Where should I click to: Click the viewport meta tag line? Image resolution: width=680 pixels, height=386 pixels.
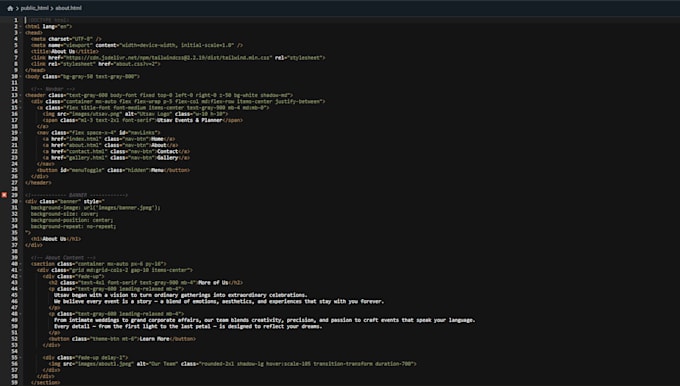tap(137, 45)
